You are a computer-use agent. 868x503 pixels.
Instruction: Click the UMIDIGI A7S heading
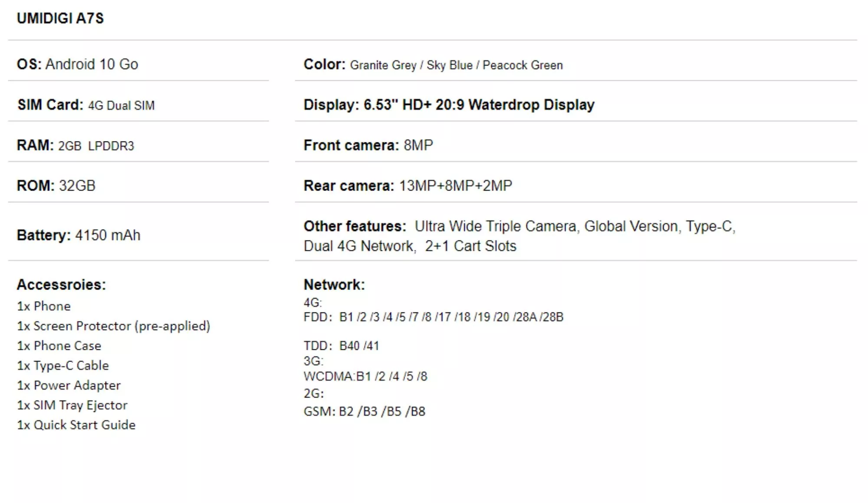60,18
